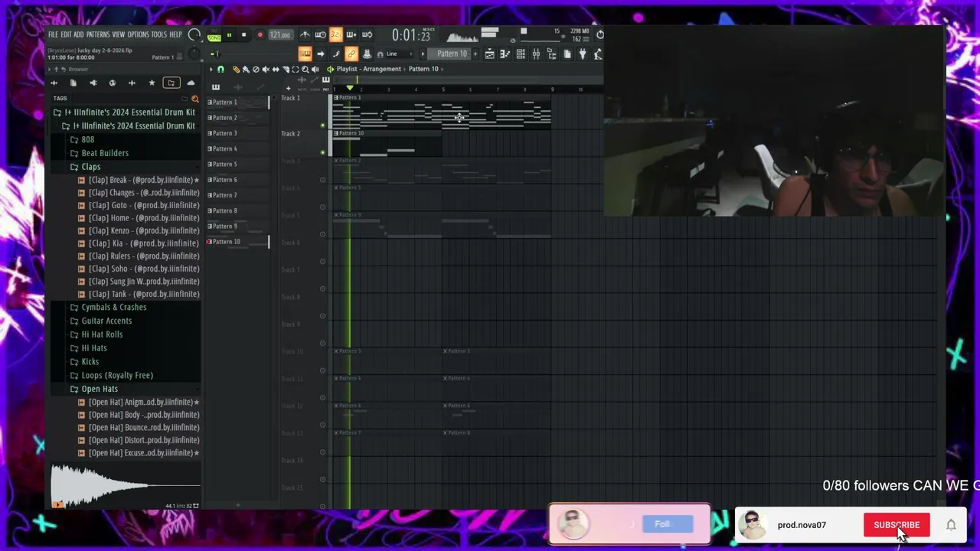980x551 pixels.
Task: Open the Playlist view icon
Action: pyautogui.click(x=489, y=54)
